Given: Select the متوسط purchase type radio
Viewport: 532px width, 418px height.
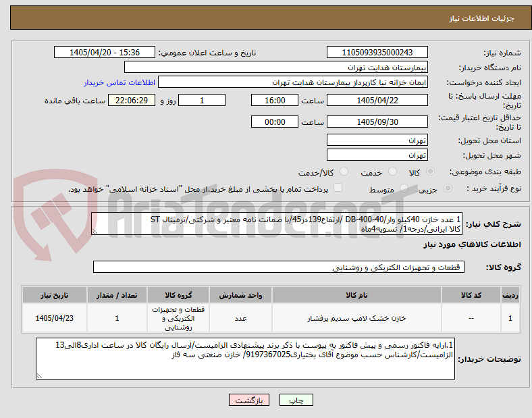Looking at the screenshot, I should 404,188.
